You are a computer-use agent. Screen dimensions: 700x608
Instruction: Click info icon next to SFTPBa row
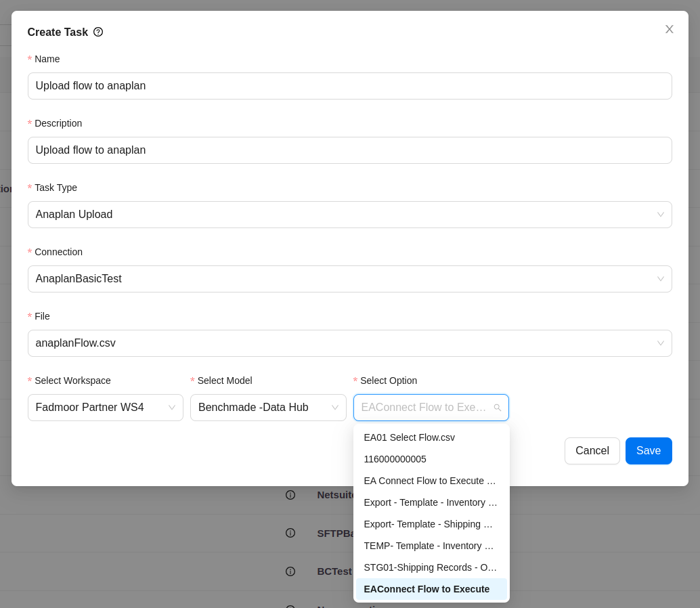pyautogui.click(x=290, y=533)
